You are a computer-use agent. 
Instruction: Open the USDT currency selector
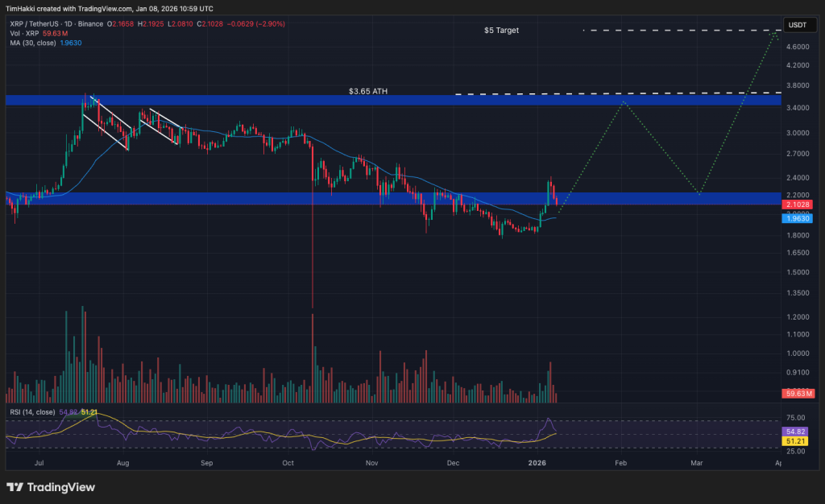point(799,25)
